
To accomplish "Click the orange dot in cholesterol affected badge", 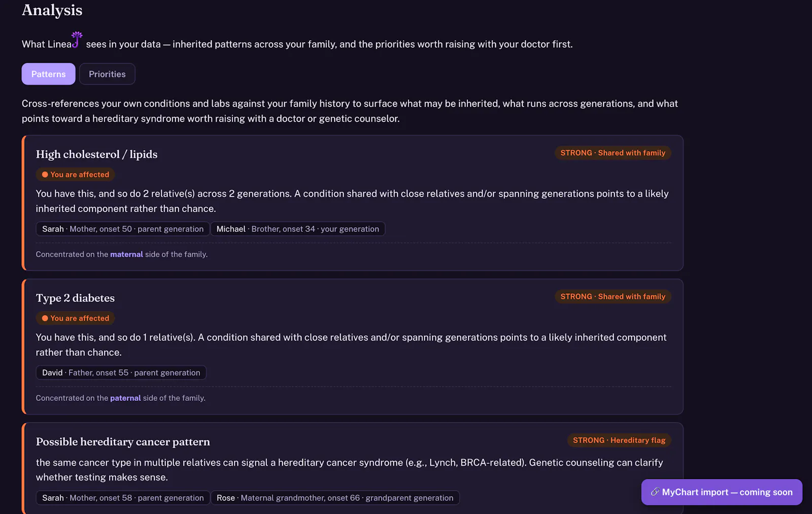I will 45,175.
